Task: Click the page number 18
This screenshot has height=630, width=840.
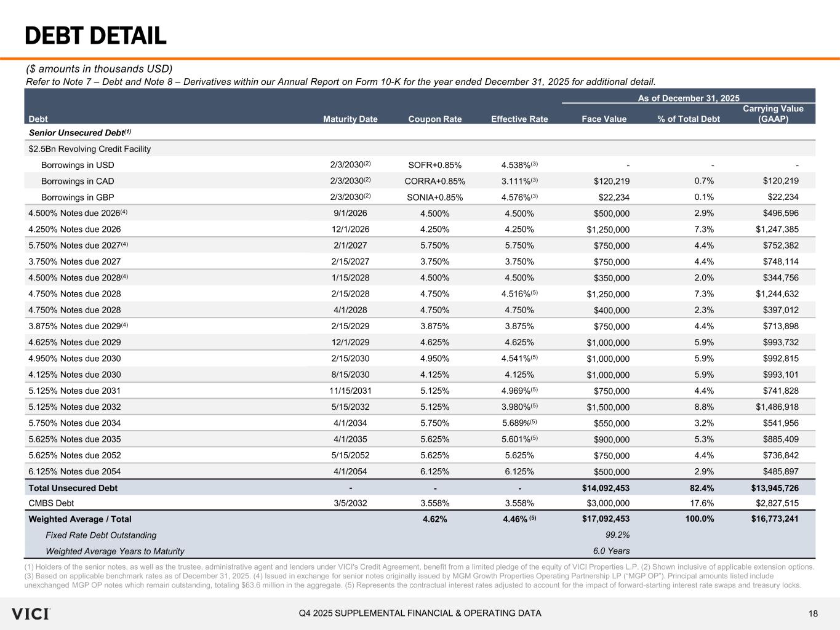Action: [813, 613]
